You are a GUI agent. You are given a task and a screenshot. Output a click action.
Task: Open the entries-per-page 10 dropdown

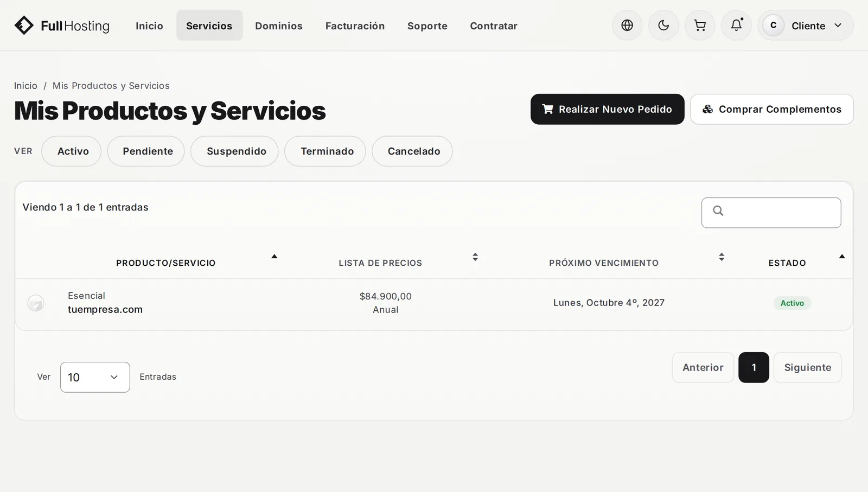point(95,377)
